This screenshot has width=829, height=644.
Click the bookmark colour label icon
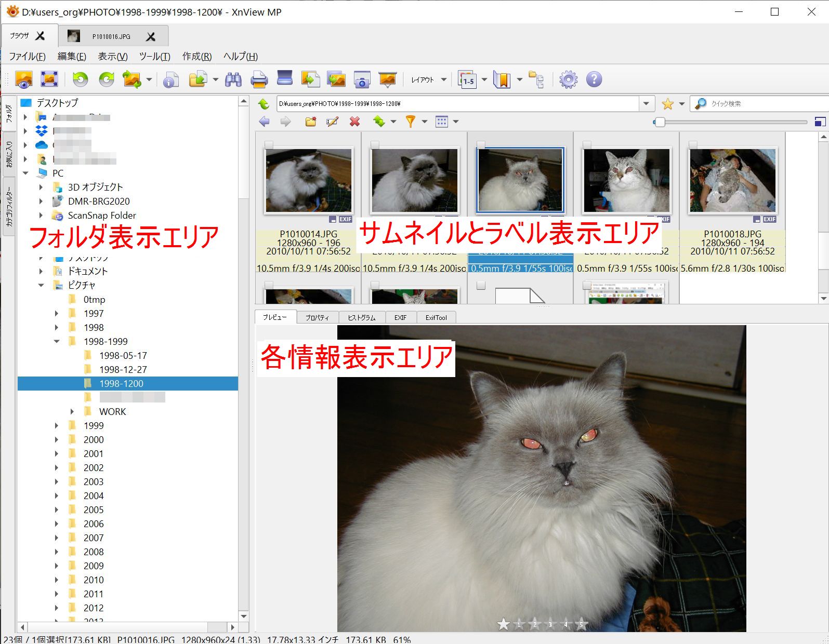502,79
